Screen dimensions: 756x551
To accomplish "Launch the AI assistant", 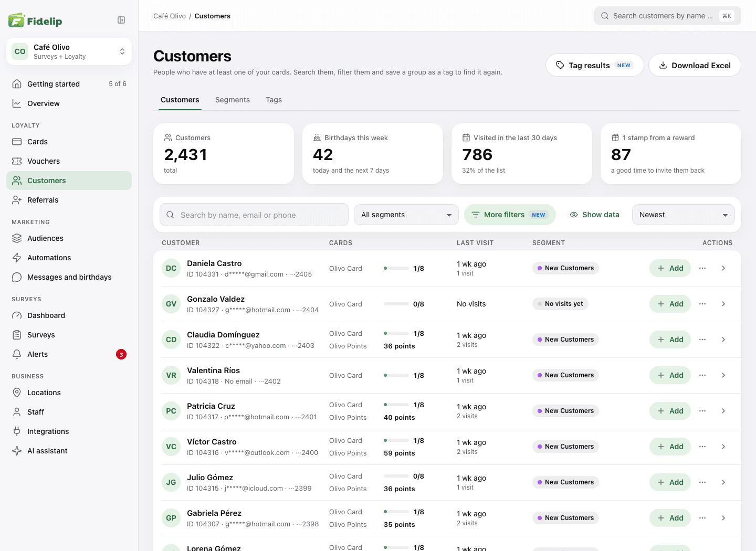I will point(69,451).
